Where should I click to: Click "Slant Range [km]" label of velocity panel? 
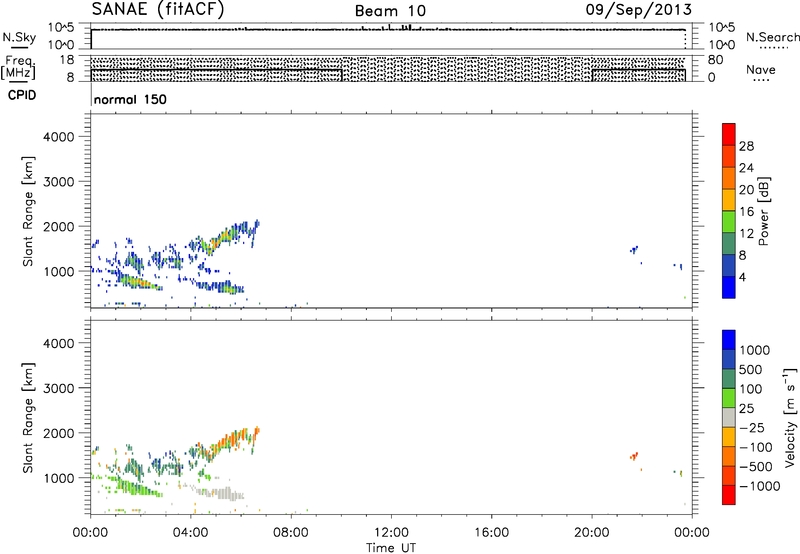point(28,418)
